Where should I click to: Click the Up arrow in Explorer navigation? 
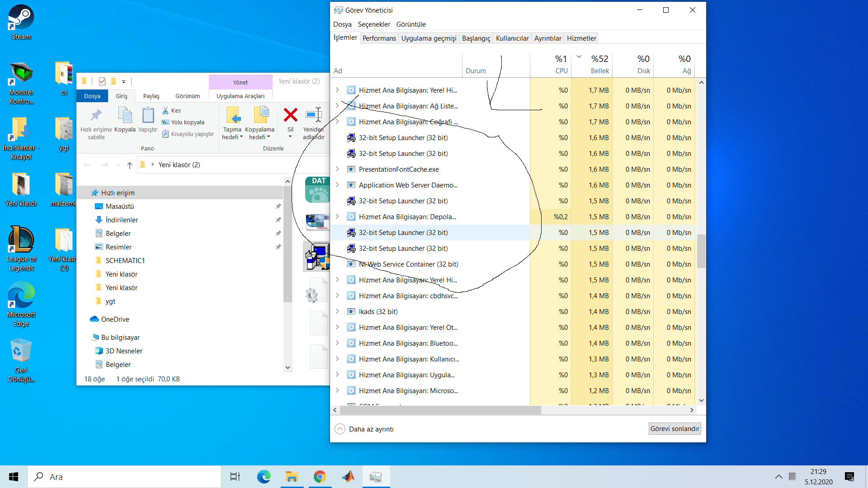130,165
